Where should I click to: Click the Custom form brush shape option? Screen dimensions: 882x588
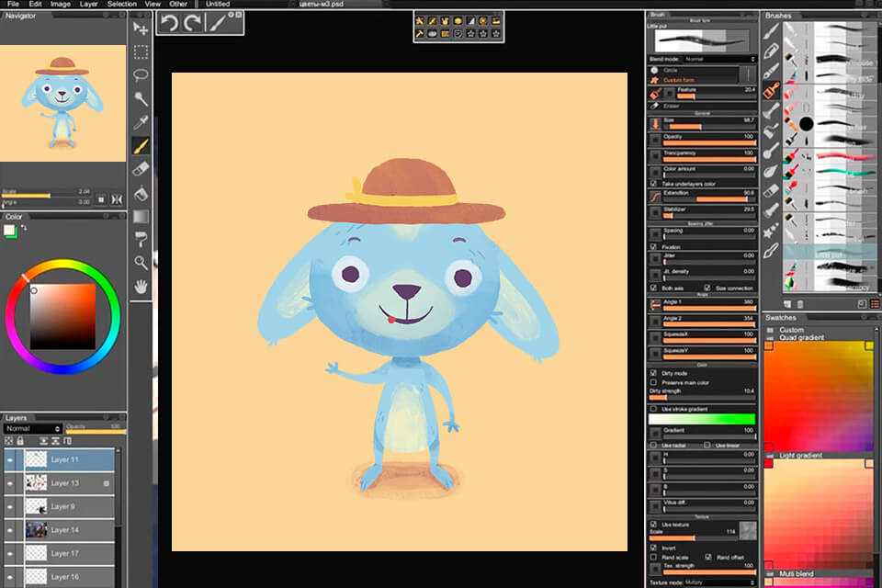[684, 82]
